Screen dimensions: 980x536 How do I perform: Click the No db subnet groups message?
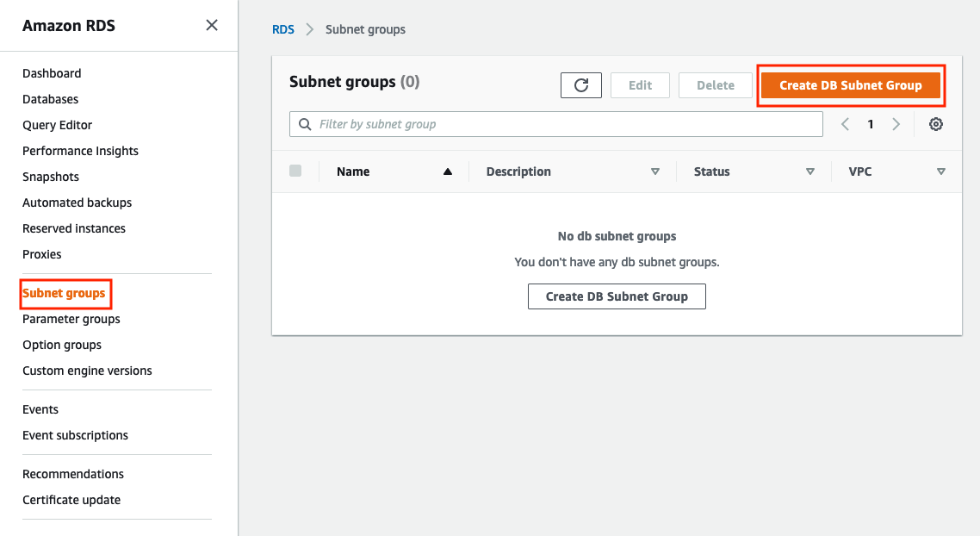tap(617, 236)
